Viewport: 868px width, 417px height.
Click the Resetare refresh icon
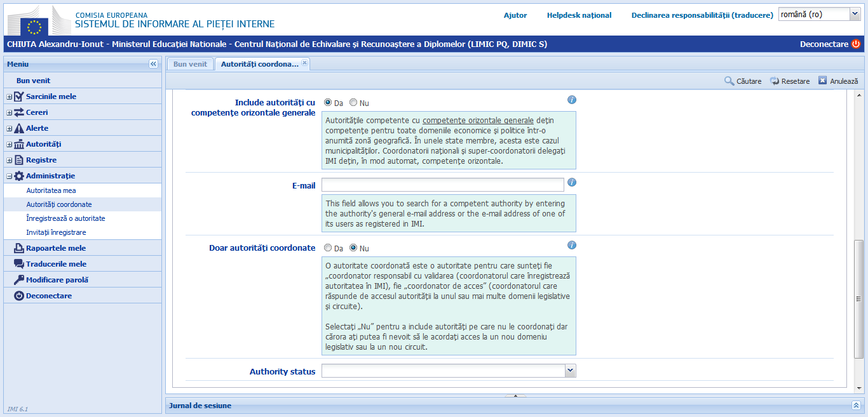tap(775, 81)
